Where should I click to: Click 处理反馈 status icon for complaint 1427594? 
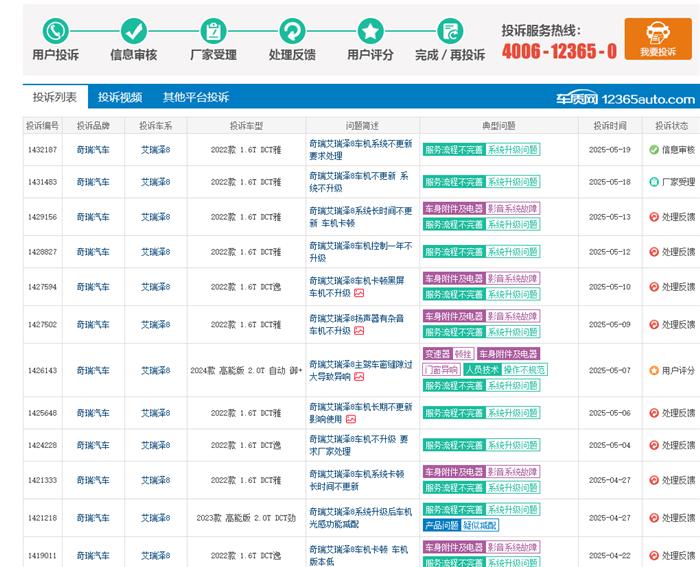pyautogui.click(x=654, y=287)
